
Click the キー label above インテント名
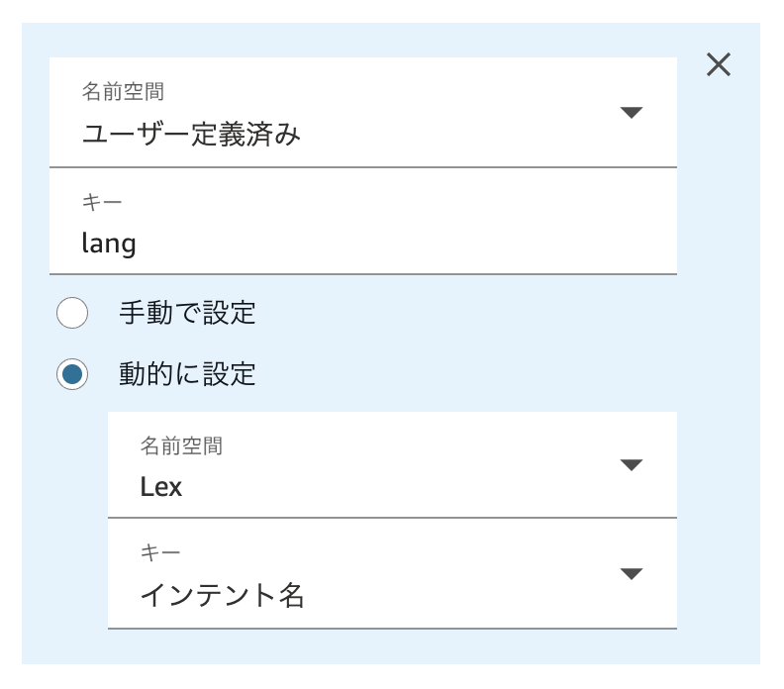pos(160,555)
